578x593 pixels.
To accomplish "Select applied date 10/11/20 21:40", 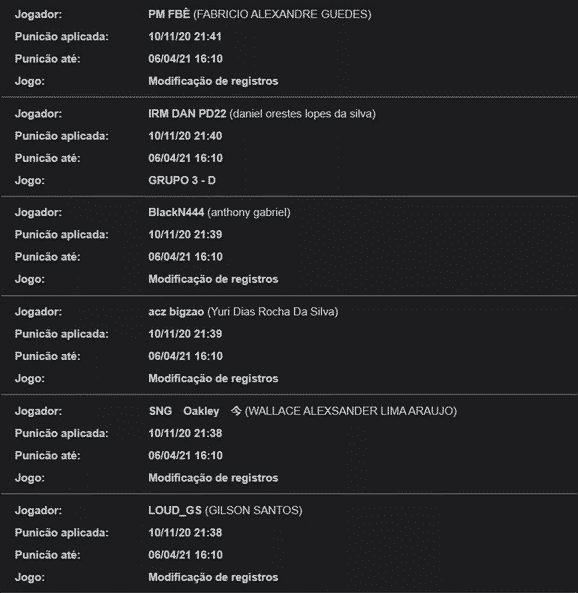I will click(x=185, y=136).
